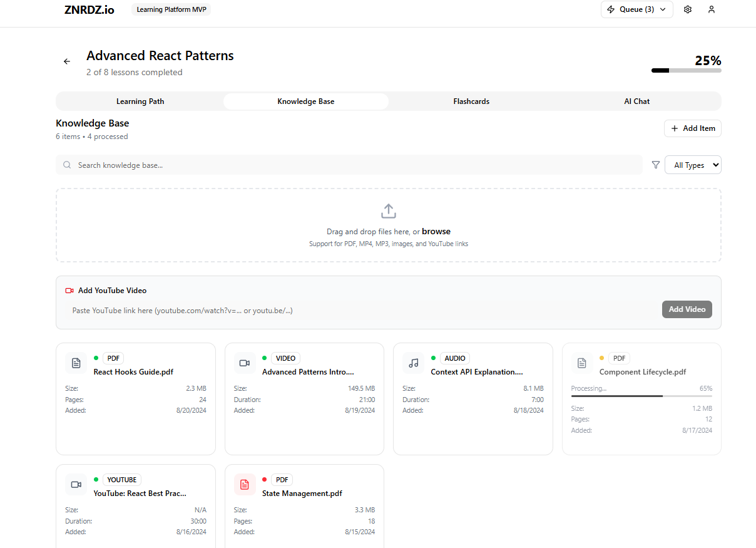Image resolution: width=756 pixels, height=548 pixels.
Task: Click the AUDIO type badge
Action: click(x=455, y=358)
